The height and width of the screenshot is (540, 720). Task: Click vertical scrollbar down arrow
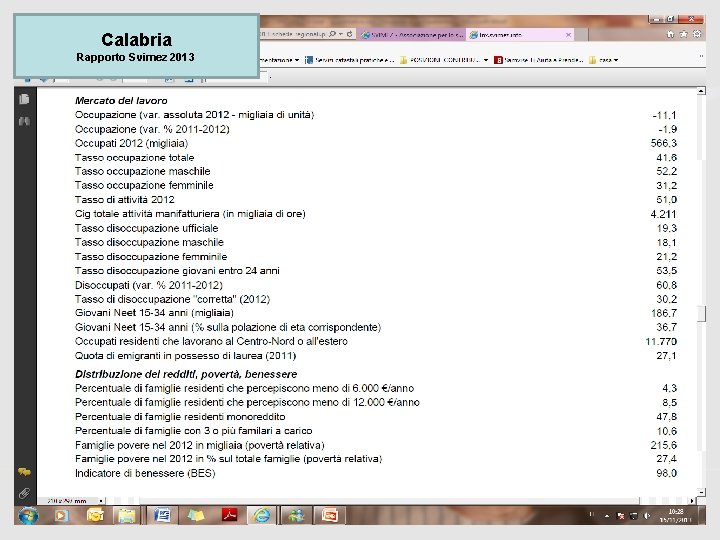coord(701,492)
